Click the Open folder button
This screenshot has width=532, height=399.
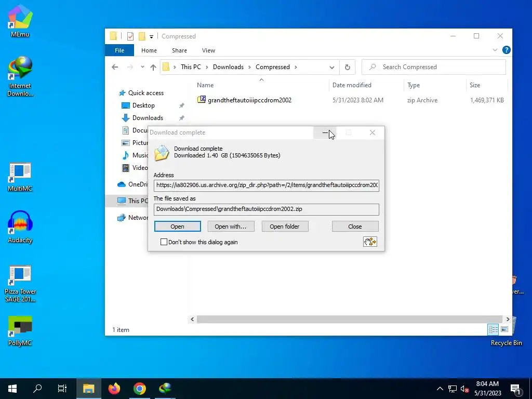285,227
